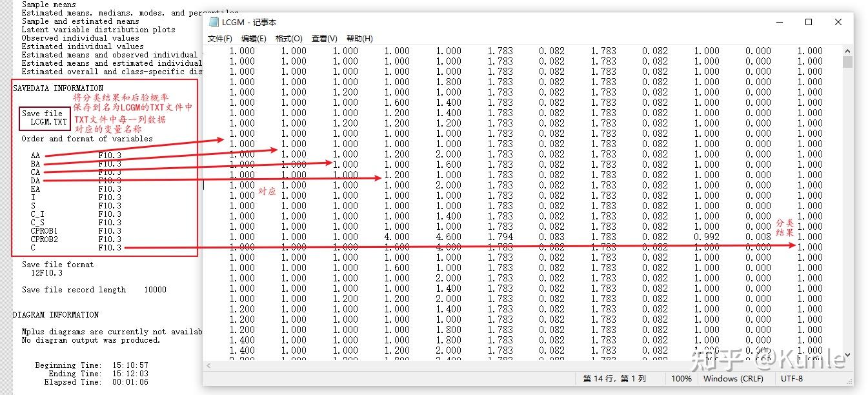Click the UTF-8 encoding indicator in status bar
868x395 pixels.
[x=792, y=379]
